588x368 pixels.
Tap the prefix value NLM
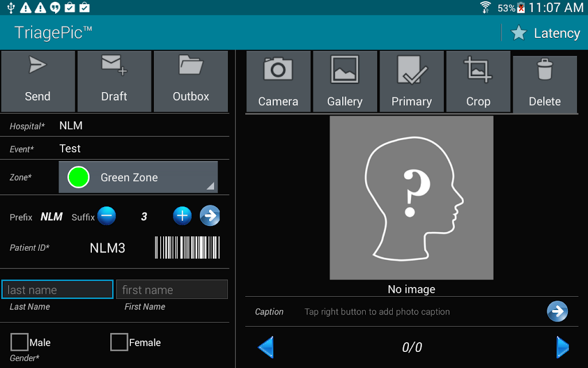[51, 217]
